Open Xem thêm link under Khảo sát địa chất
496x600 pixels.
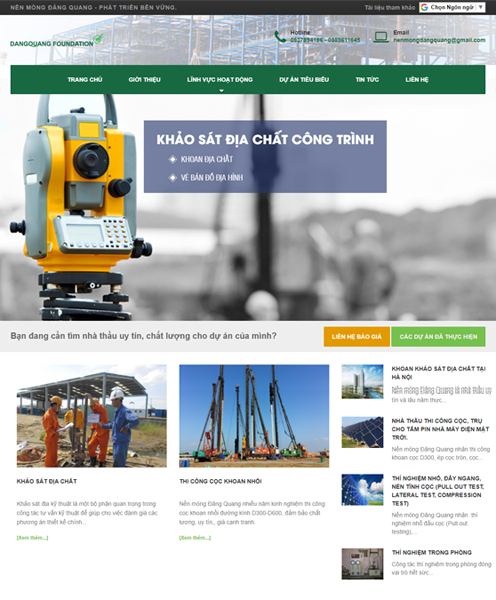pyautogui.click(x=33, y=538)
